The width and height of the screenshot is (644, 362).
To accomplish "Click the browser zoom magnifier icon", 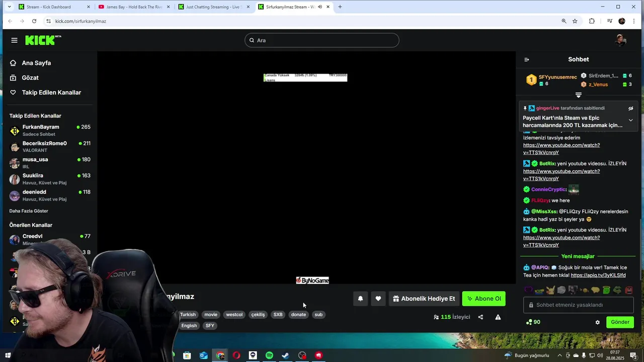I will 564,21.
